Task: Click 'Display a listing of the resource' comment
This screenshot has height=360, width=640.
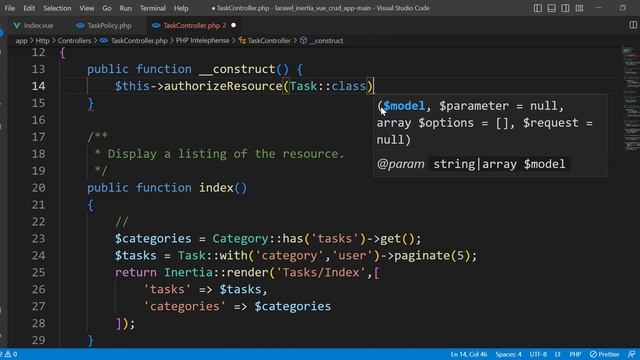Action: pyautogui.click(x=226, y=154)
